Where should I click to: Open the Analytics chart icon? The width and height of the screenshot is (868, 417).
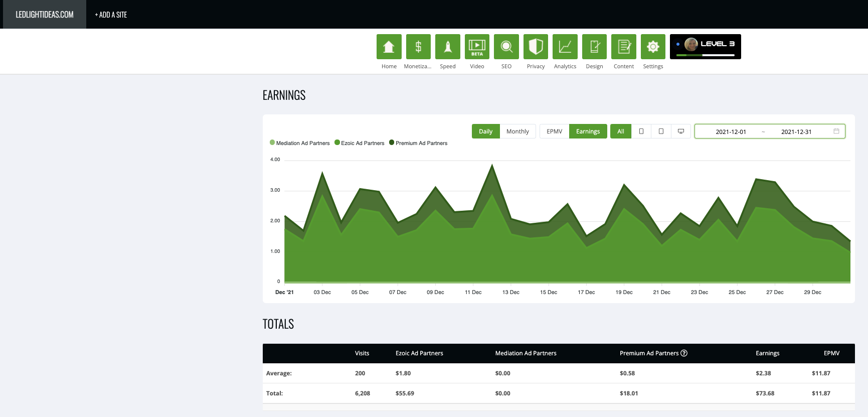coord(565,47)
